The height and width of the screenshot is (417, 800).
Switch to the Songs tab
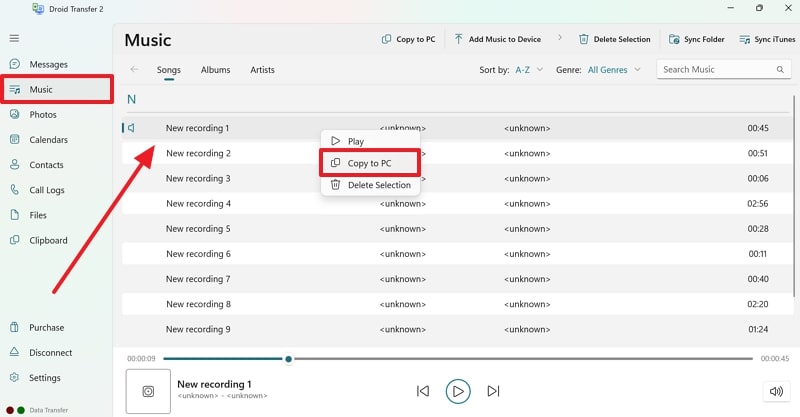tap(168, 70)
